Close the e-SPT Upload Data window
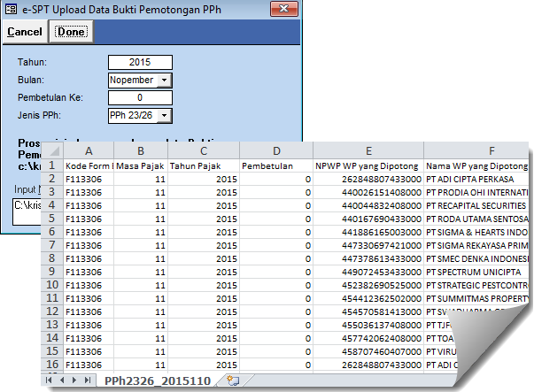Screen dimensions: 534x392 tap(284, 9)
